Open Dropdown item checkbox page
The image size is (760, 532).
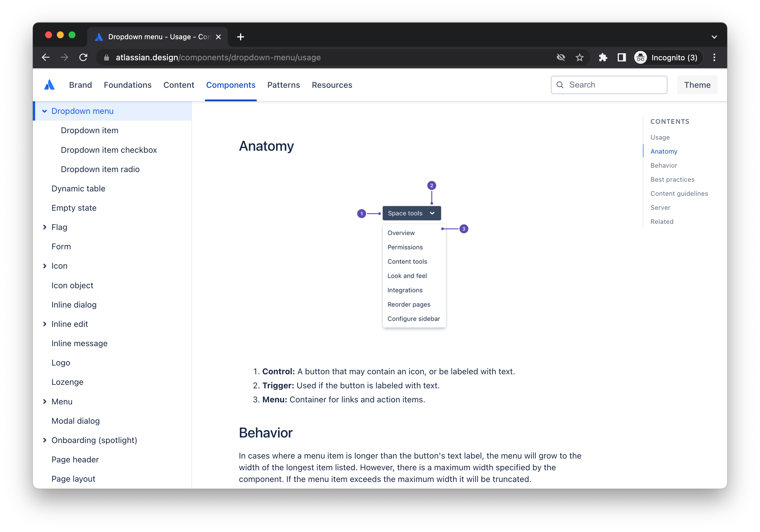coord(109,150)
